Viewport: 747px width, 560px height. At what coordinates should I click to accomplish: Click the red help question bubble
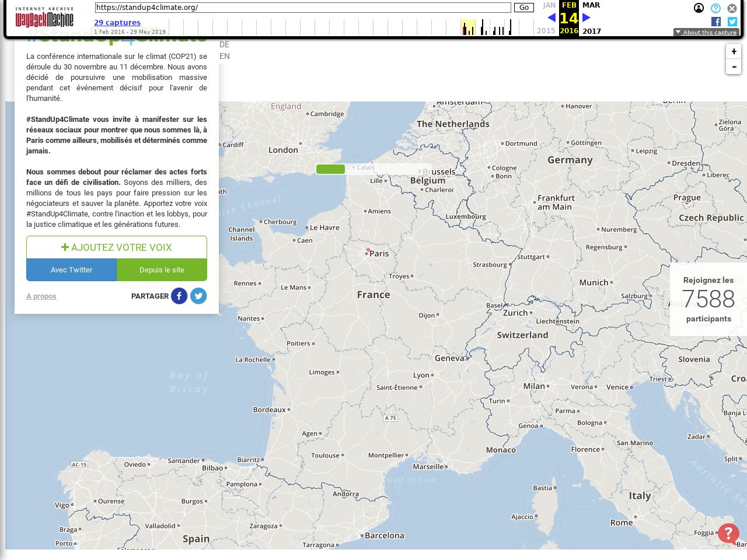point(728,533)
